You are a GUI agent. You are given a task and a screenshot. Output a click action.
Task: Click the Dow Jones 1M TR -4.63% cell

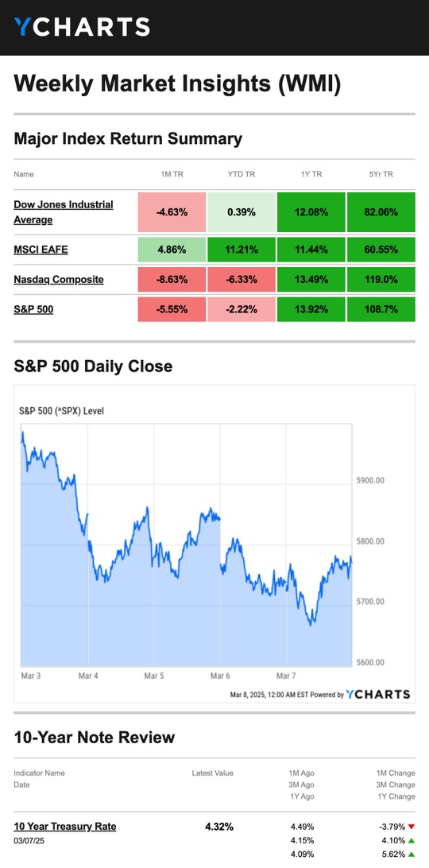point(172,212)
